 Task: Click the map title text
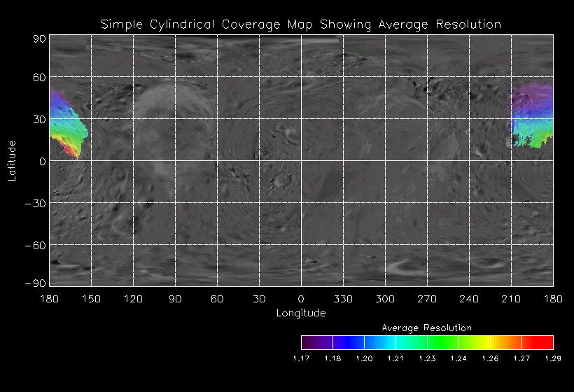301,24
